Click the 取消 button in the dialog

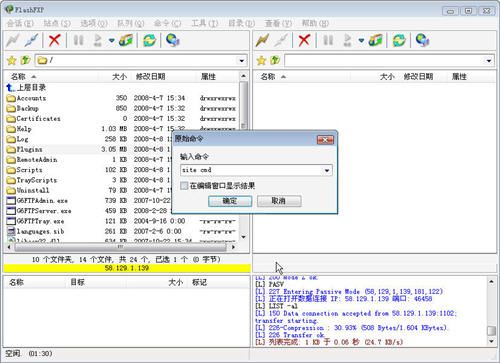tap(279, 201)
